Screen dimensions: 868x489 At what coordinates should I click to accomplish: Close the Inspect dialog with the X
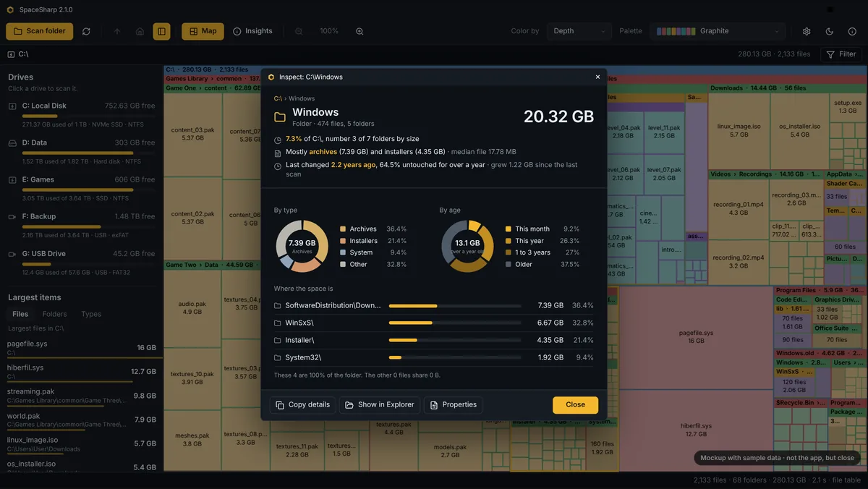pos(597,77)
